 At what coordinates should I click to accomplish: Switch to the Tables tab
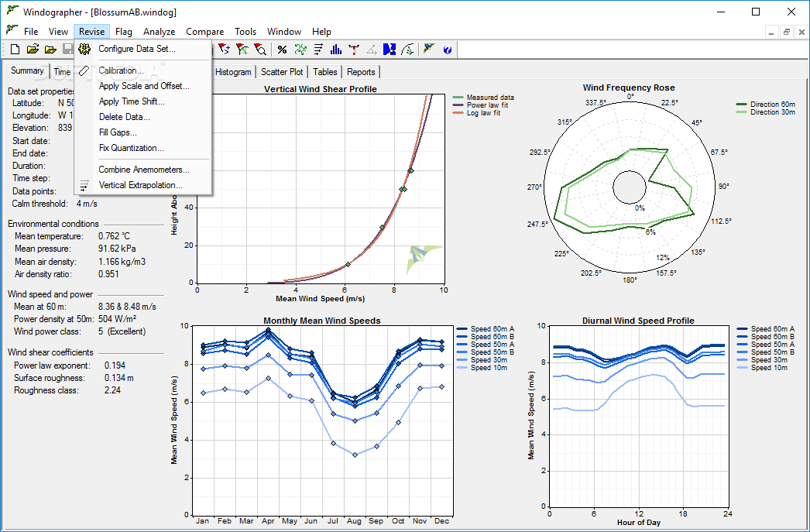[325, 72]
